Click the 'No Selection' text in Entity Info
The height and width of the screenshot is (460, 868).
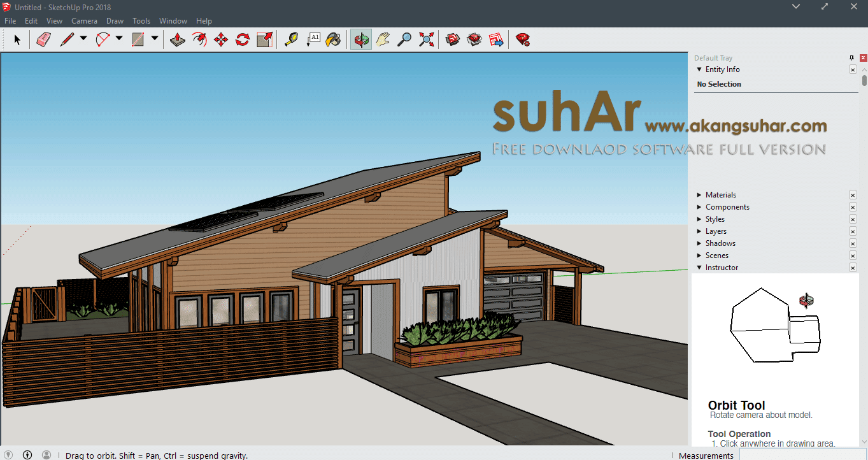click(x=719, y=84)
